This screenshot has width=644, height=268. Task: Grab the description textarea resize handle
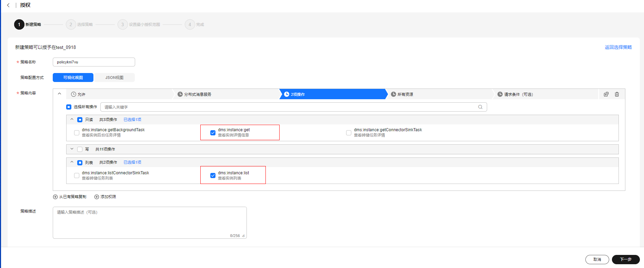243,236
